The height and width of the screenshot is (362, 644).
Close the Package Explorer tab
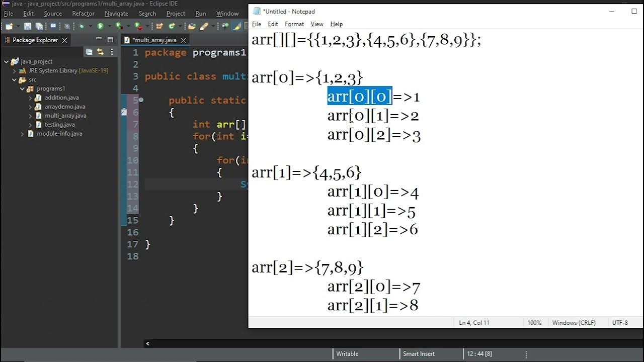point(64,40)
